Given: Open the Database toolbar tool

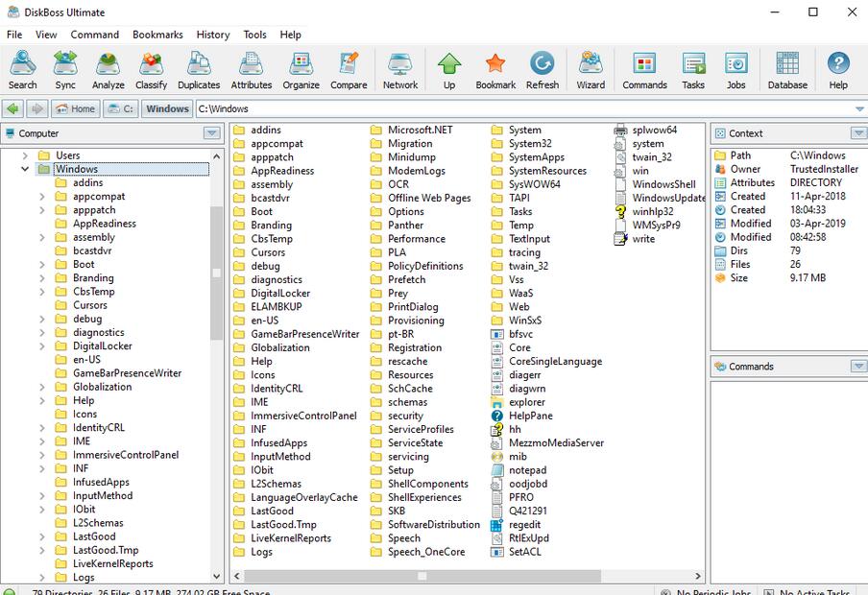Looking at the screenshot, I should 787,70.
